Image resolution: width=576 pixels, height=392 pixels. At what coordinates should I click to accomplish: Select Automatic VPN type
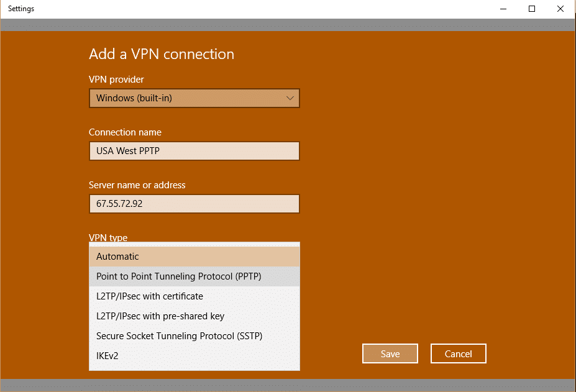(x=194, y=257)
